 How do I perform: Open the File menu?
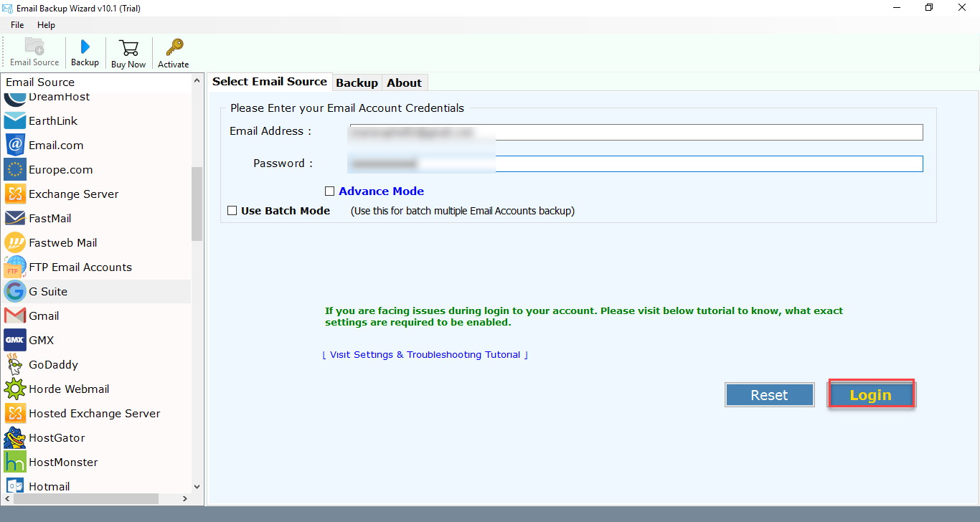(17, 25)
